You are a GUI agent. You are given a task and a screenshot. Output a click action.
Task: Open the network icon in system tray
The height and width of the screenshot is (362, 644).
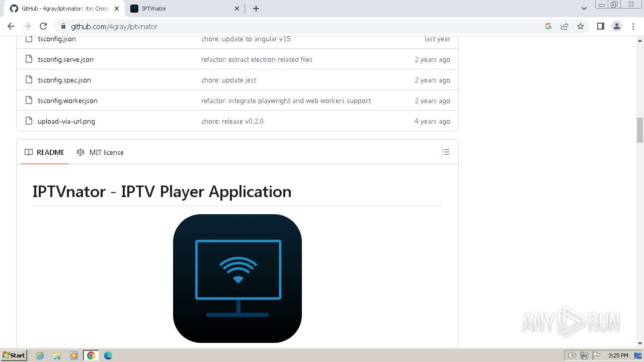tap(584, 355)
